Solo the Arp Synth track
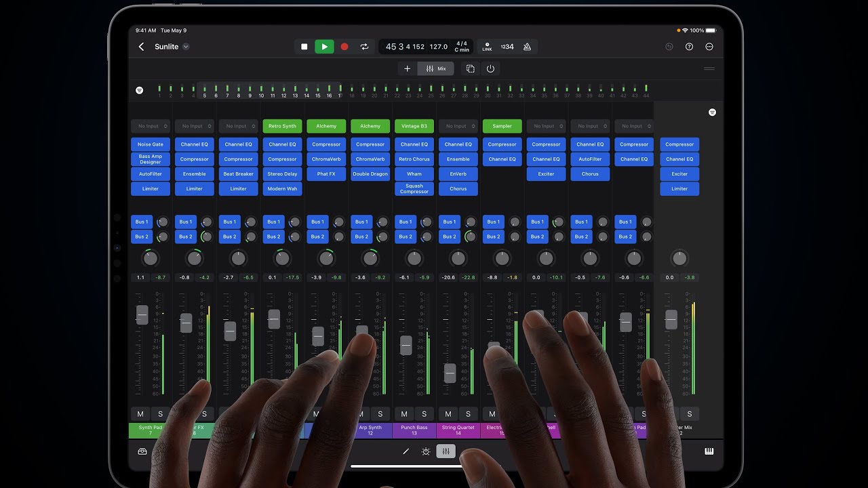The height and width of the screenshot is (488, 868). coord(380,414)
